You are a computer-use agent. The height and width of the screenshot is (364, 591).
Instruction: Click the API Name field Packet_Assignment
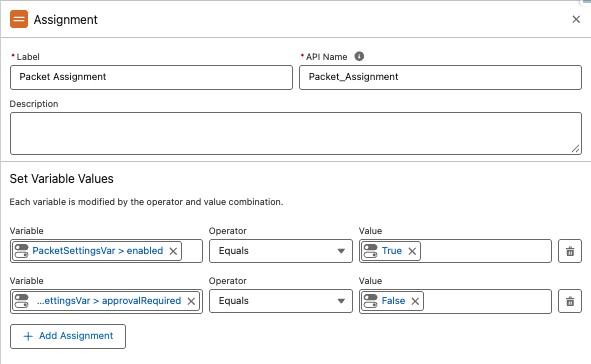coord(440,77)
